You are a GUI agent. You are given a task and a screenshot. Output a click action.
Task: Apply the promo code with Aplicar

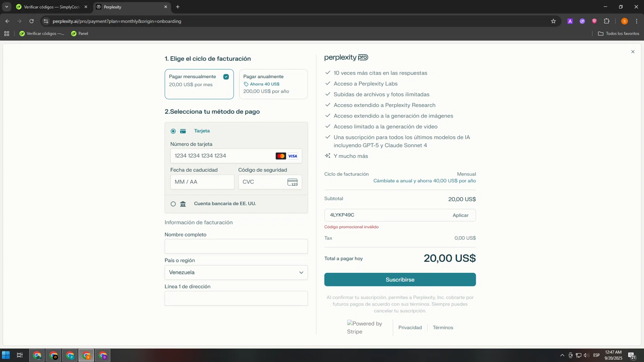click(460, 215)
